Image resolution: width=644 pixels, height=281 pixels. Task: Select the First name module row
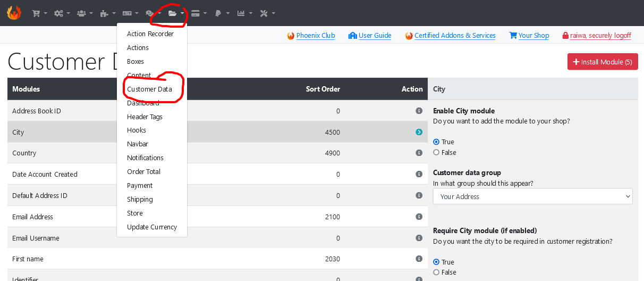(x=217, y=259)
